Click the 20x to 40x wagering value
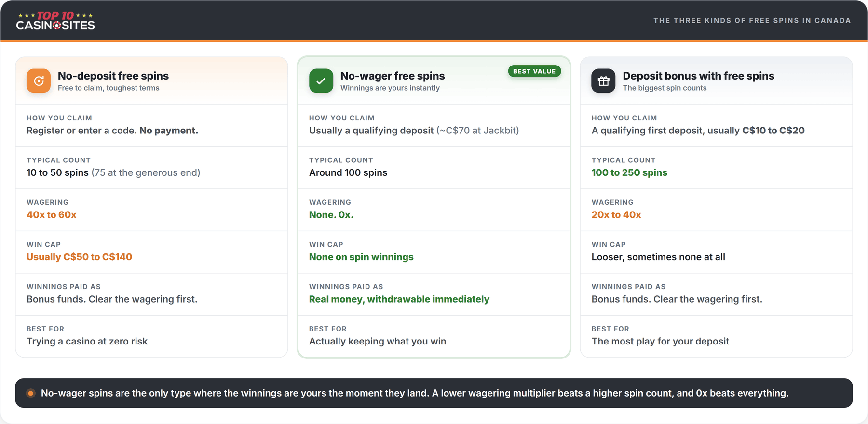 click(616, 215)
